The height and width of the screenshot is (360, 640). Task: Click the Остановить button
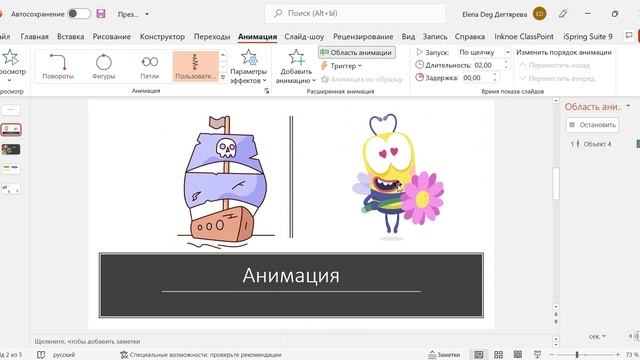[x=592, y=125]
